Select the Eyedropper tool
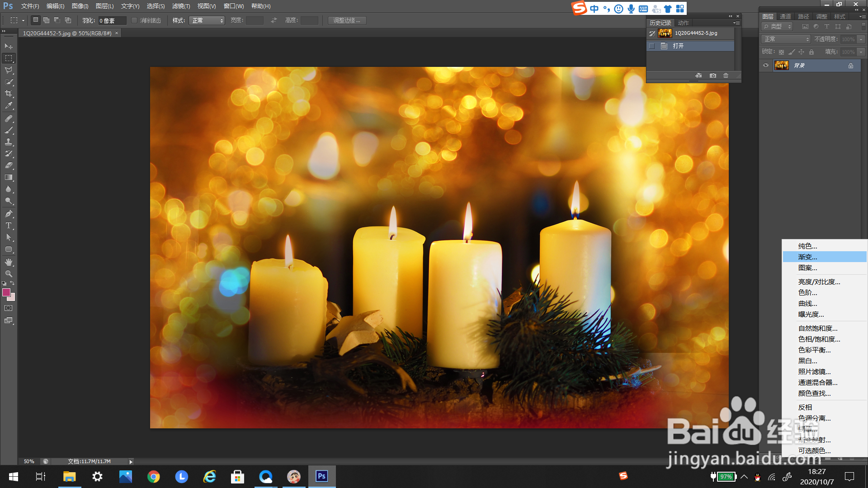Screen dimensions: 868x488 (9, 106)
